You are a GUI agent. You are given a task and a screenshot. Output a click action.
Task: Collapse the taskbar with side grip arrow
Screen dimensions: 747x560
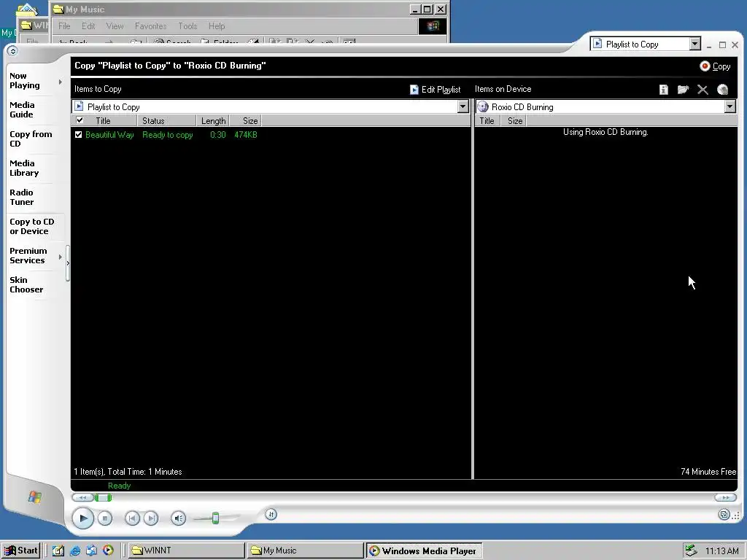(x=68, y=262)
